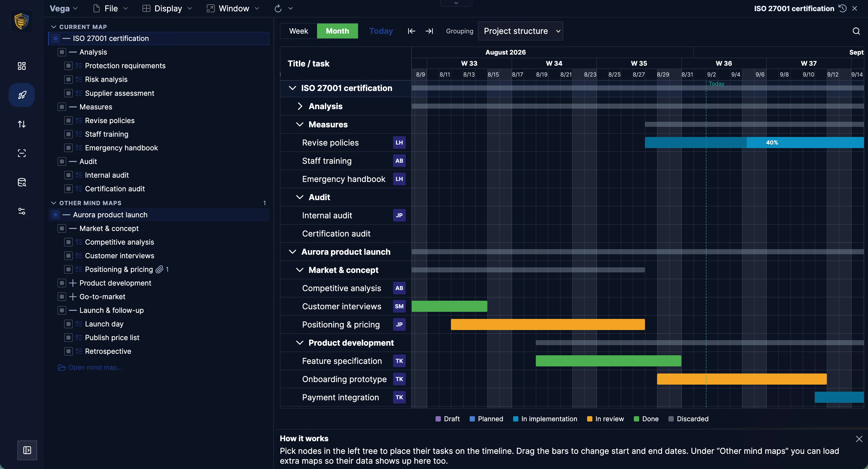
Task: Click the Today button
Action: pos(381,31)
